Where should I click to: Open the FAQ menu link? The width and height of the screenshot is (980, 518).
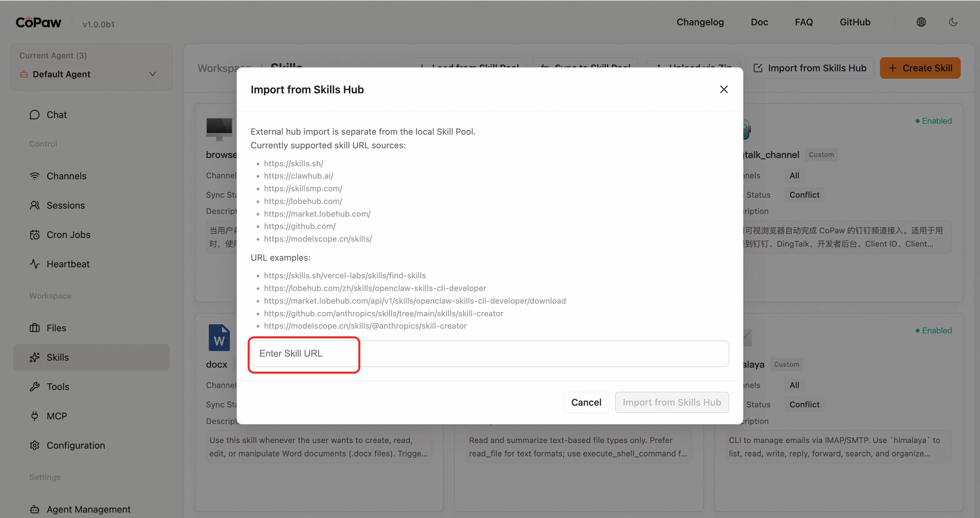803,22
